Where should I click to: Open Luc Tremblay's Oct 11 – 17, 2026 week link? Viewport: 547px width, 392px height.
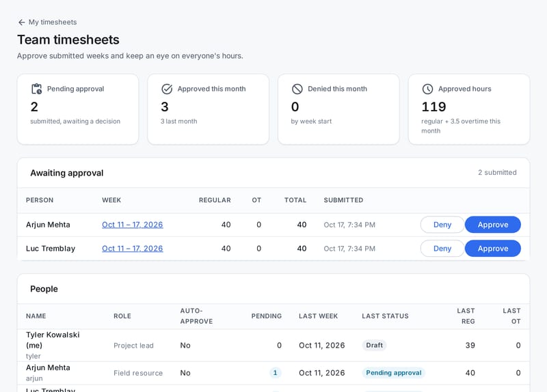(x=132, y=249)
